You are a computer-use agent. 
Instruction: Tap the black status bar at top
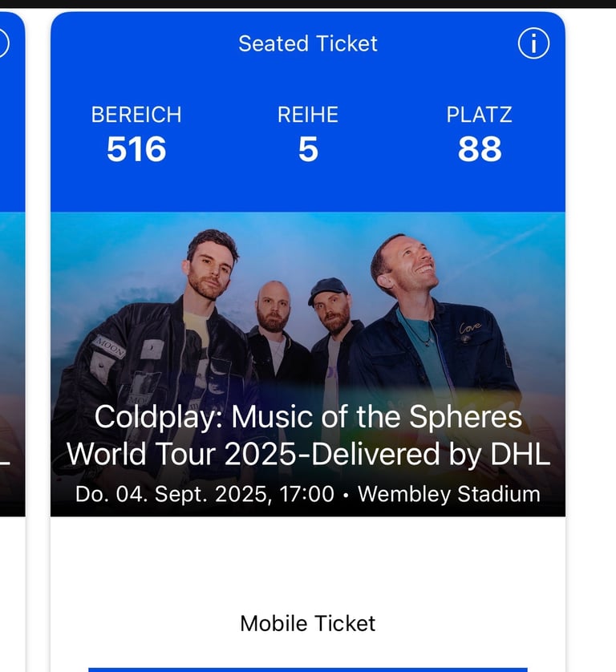[308, 4]
